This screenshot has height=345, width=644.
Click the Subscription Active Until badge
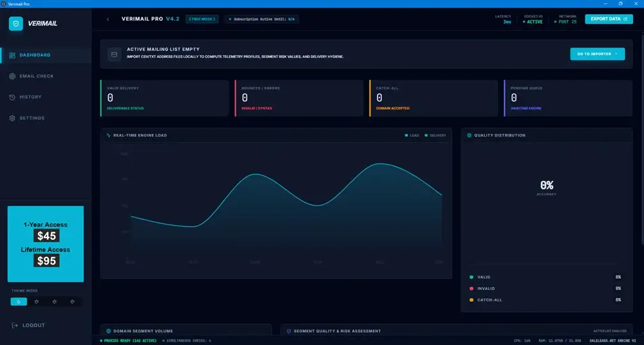tap(261, 19)
